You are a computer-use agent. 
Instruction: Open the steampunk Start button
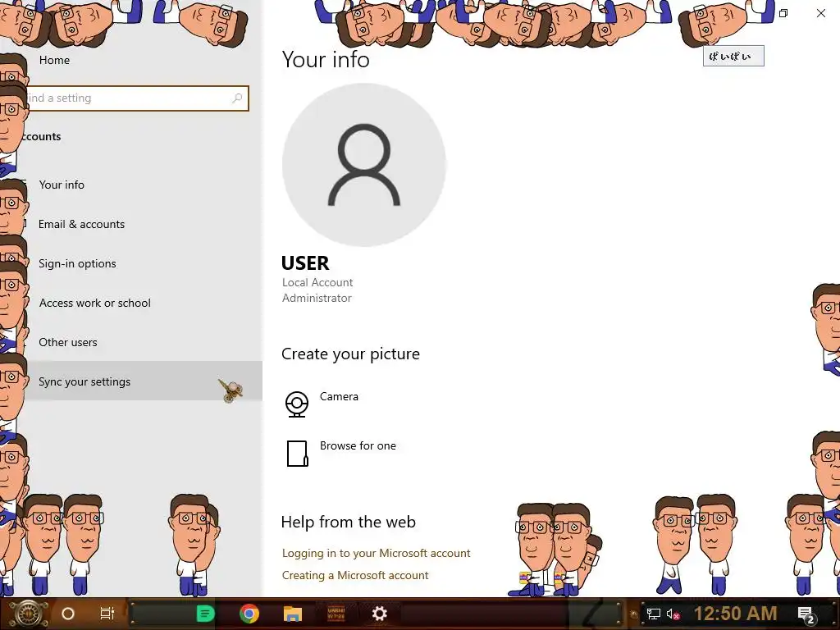click(x=29, y=614)
